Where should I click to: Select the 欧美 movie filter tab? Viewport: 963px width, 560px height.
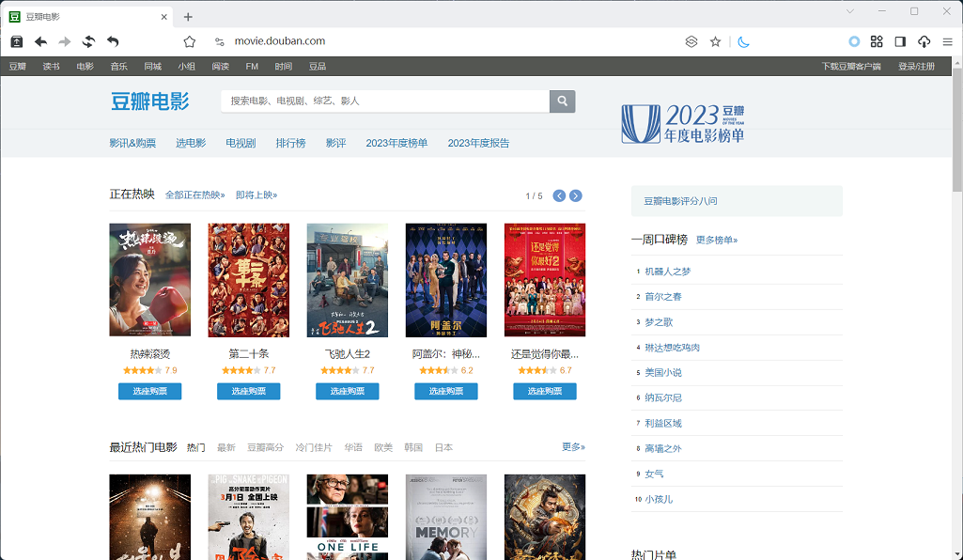383,447
